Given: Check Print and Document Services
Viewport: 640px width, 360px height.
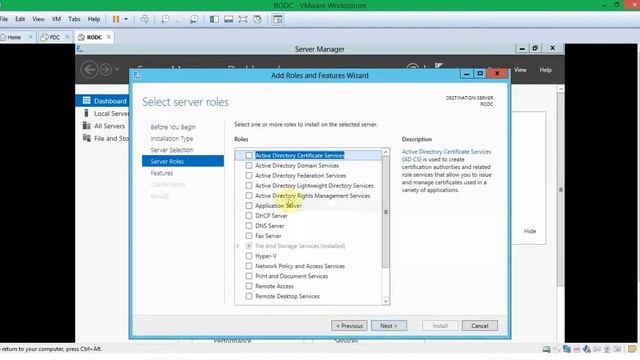Looking at the screenshot, I should tap(249, 276).
